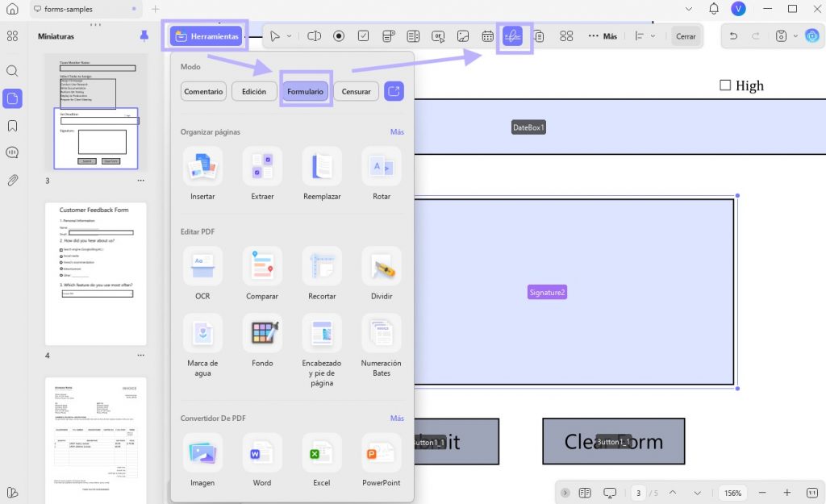
Task: Open the Fondo tool
Action: pos(262,340)
